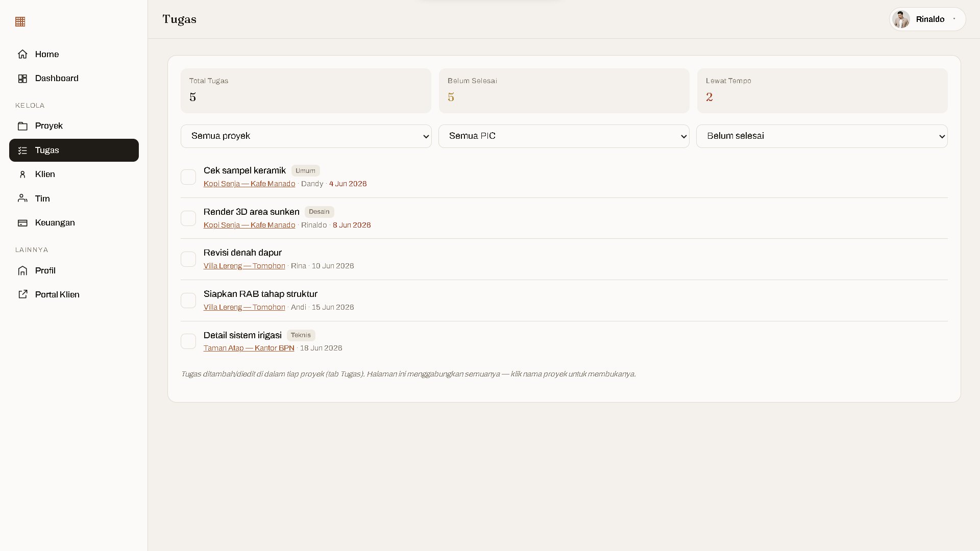
Task: Click the Dashboard layout icon
Action: (22, 79)
